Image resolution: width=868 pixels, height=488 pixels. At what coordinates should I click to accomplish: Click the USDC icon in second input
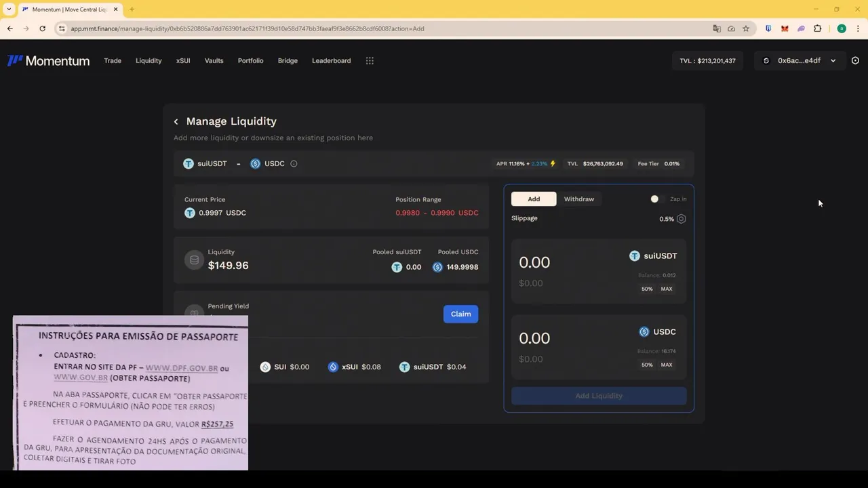[644, 331]
